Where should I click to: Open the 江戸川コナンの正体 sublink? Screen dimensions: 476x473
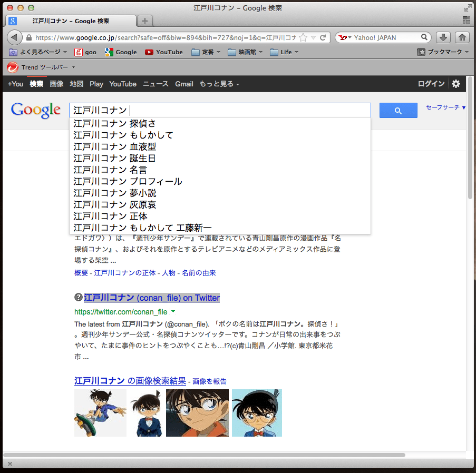[x=125, y=273]
